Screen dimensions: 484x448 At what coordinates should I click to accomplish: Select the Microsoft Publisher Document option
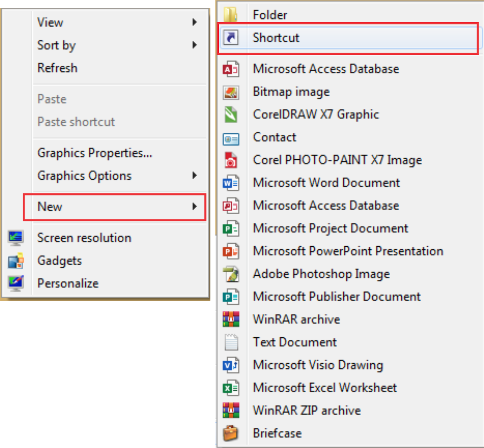coord(336,297)
